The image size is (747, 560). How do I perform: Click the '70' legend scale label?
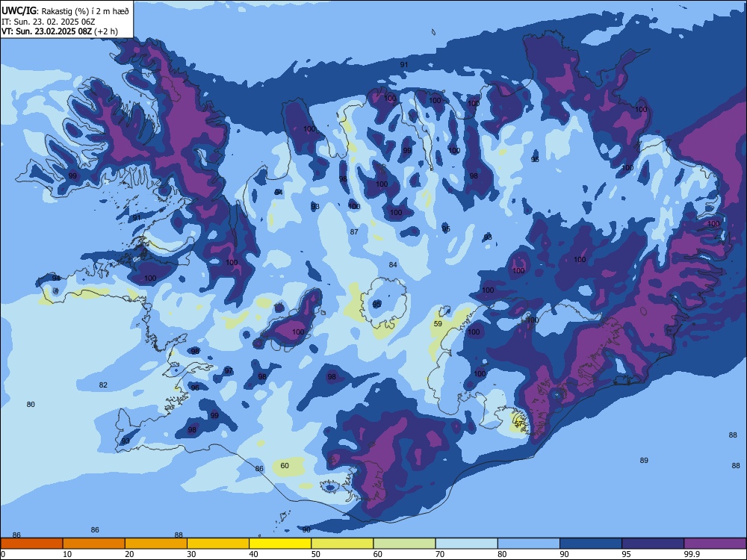(x=440, y=554)
